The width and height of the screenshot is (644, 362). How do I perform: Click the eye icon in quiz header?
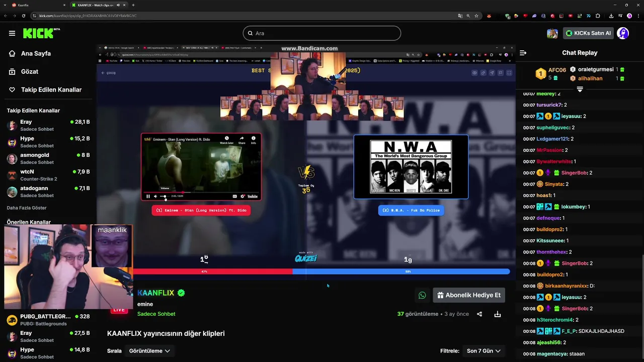click(x=474, y=73)
